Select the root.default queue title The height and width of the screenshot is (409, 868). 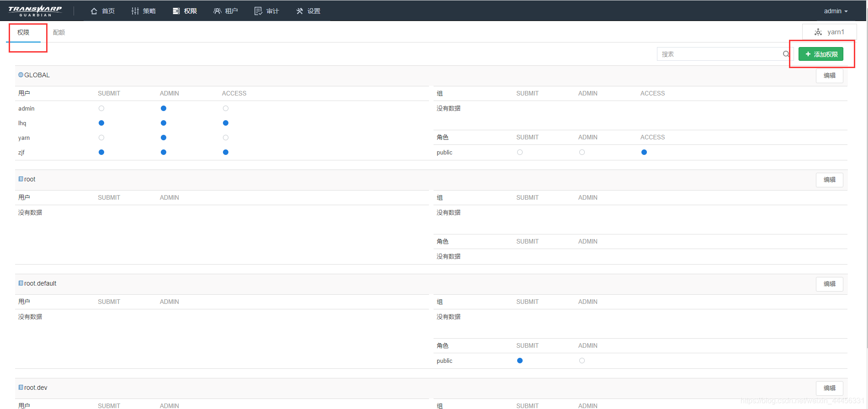coord(40,283)
